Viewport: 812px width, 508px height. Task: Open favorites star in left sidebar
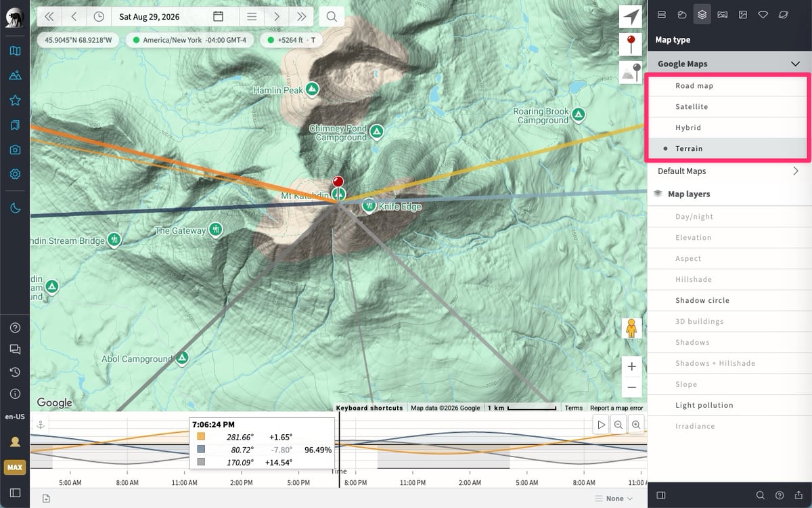(x=15, y=100)
